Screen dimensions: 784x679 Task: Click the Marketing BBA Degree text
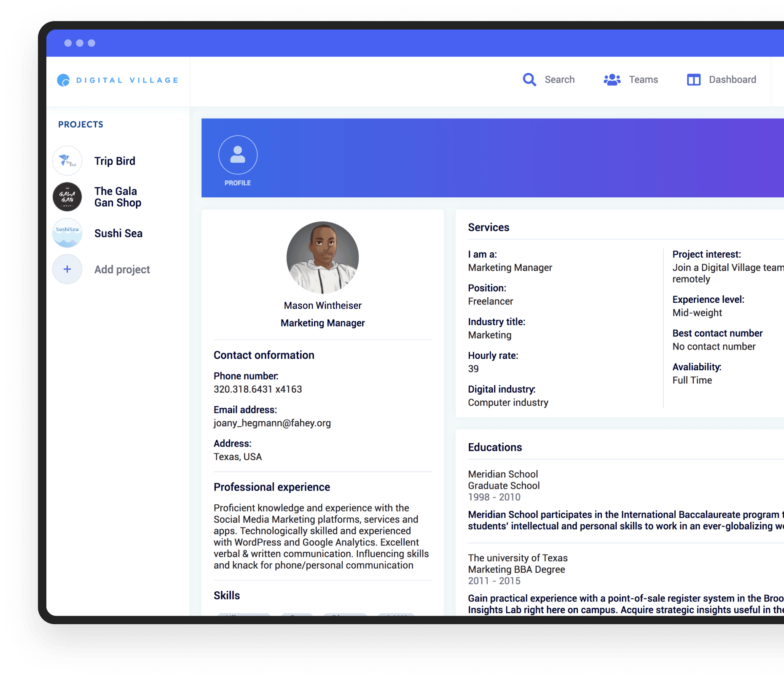tap(516, 569)
